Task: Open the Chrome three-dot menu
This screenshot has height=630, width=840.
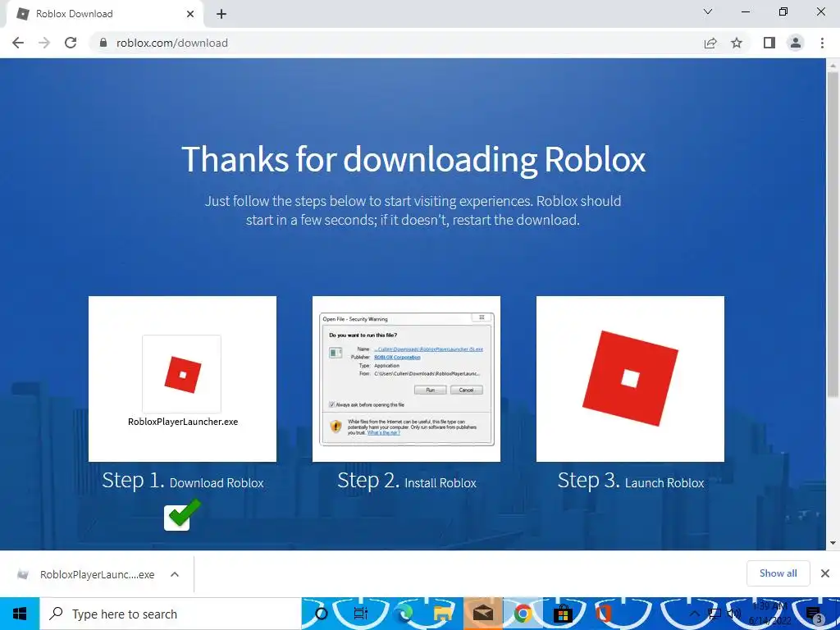Action: pyautogui.click(x=822, y=43)
